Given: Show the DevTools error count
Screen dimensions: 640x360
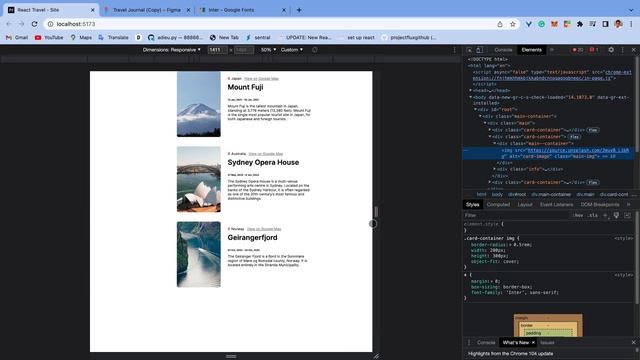Looking at the screenshot, I should pyautogui.click(x=578, y=50).
